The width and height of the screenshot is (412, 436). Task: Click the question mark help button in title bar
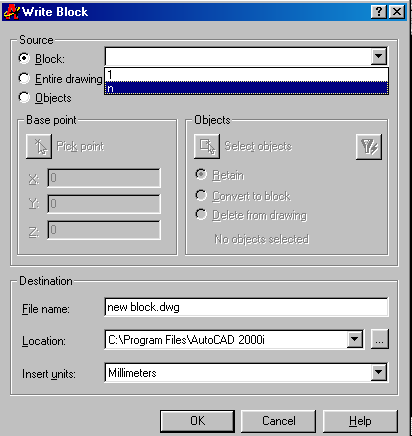(379, 12)
